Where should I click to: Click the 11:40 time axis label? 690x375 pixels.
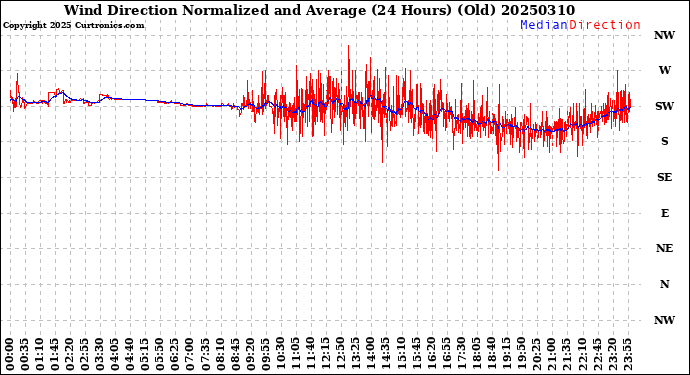tap(311, 354)
